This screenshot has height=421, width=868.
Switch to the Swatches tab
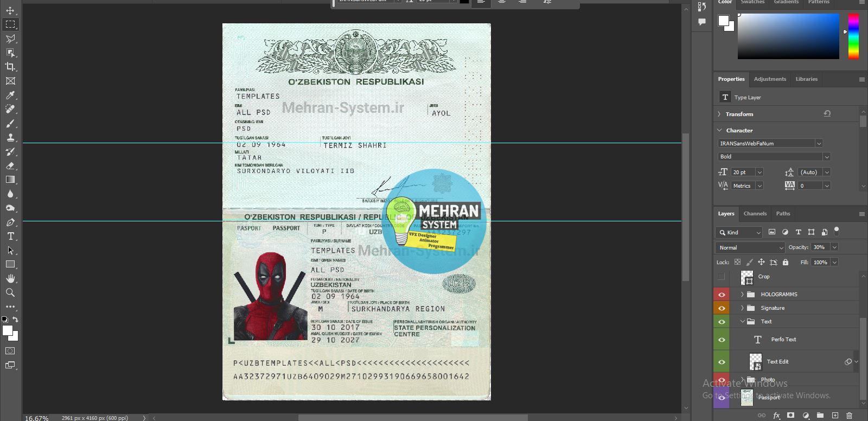(752, 2)
